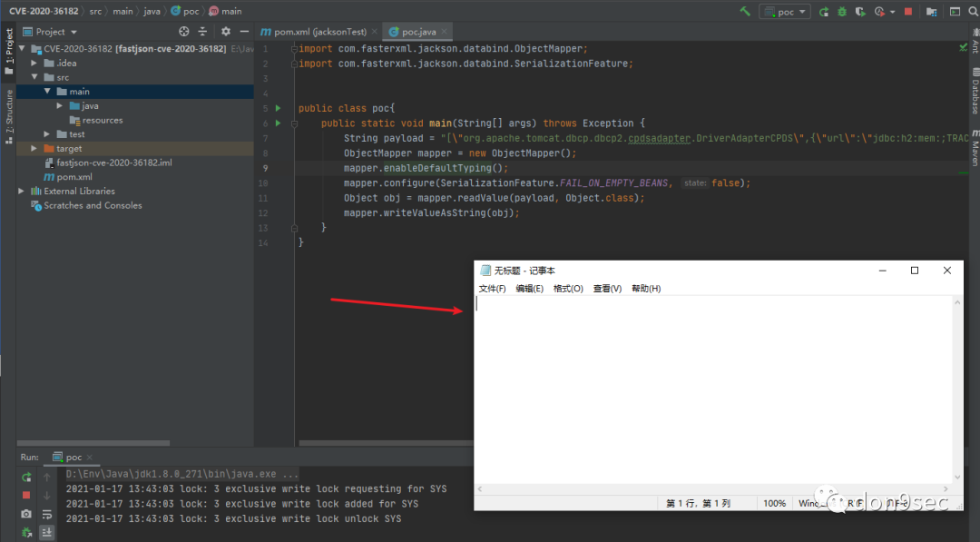Click run gutter icon for main method
The image size is (980, 542).
pyautogui.click(x=279, y=123)
